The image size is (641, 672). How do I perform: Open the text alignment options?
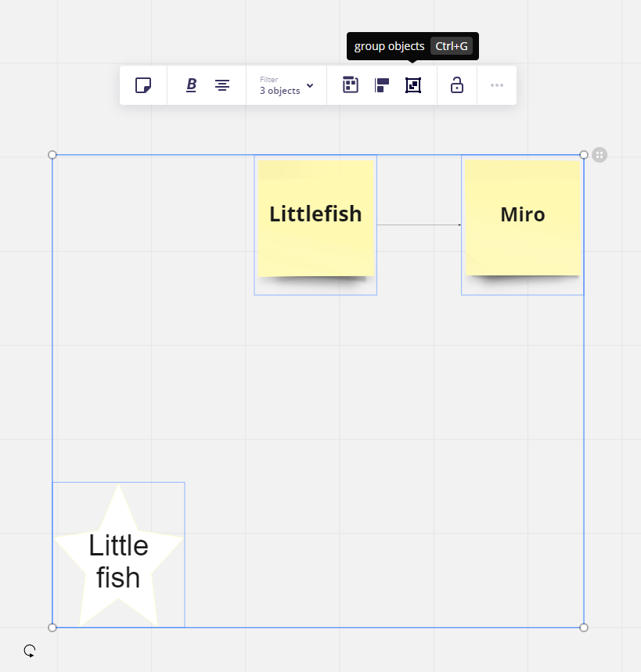tap(222, 85)
